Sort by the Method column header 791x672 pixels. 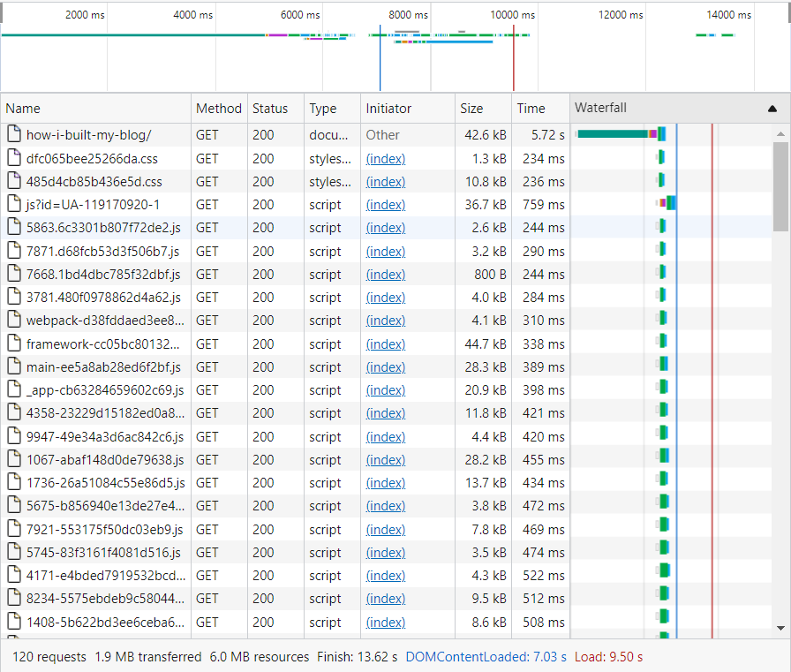click(x=219, y=108)
